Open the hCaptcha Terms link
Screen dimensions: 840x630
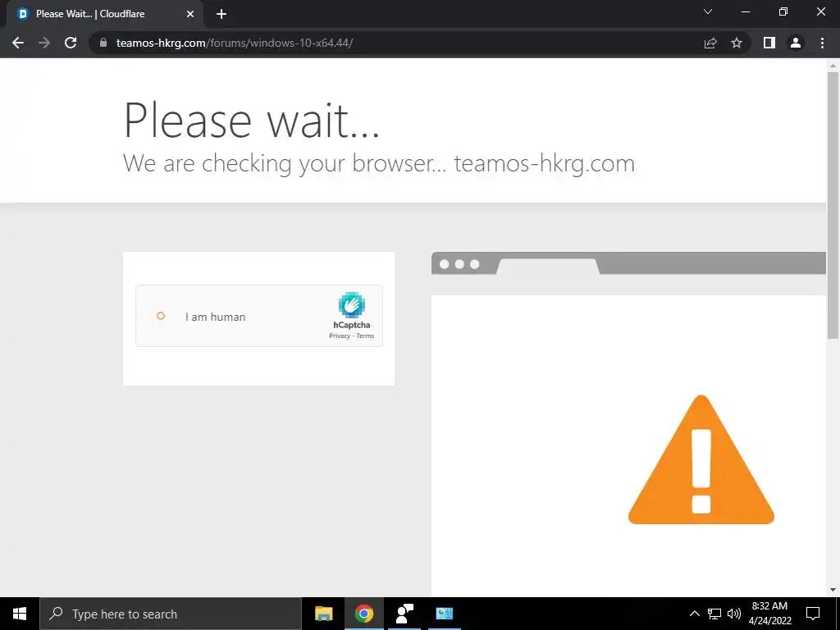point(365,336)
